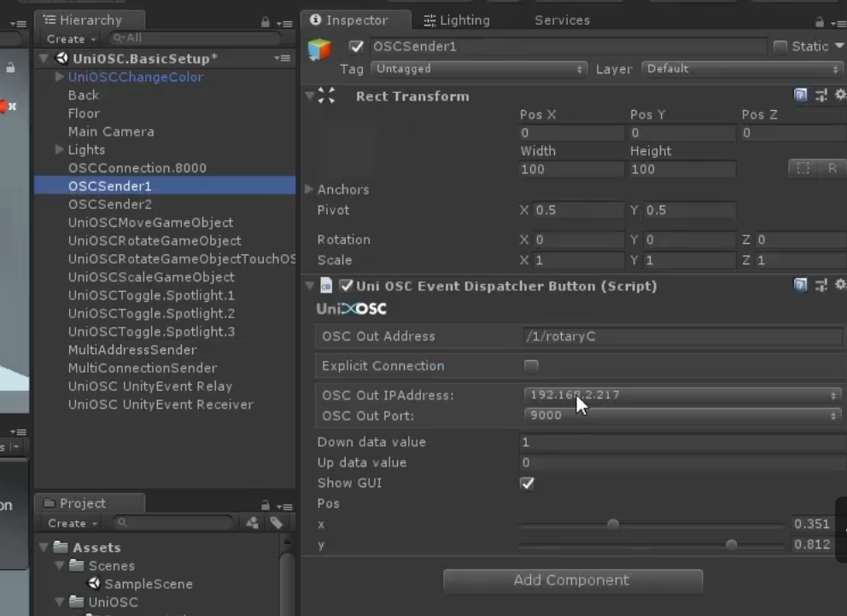The image size is (847, 616).
Task: Click the Hierarchy panel lock icon
Action: 266,22
